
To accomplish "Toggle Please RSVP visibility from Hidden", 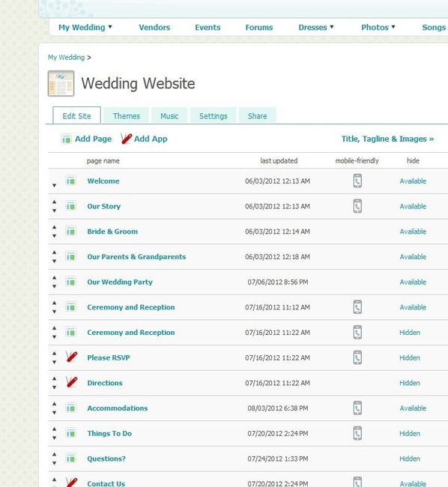I will (x=410, y=358).
